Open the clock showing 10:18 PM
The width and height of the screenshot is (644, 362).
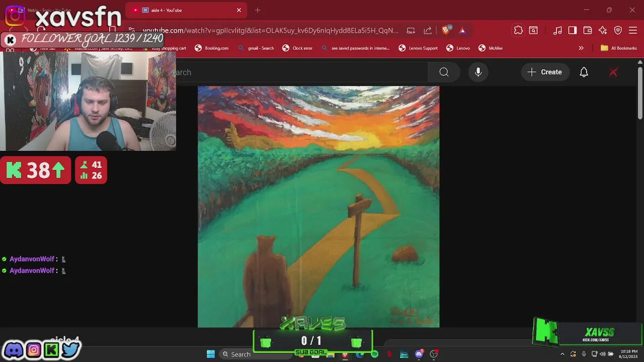click(629, 354)
